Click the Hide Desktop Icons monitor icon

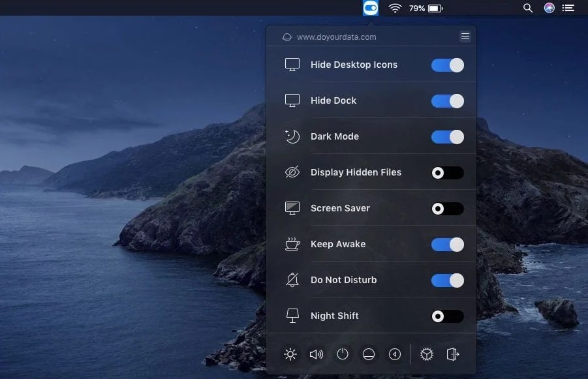tap(292, 65)
